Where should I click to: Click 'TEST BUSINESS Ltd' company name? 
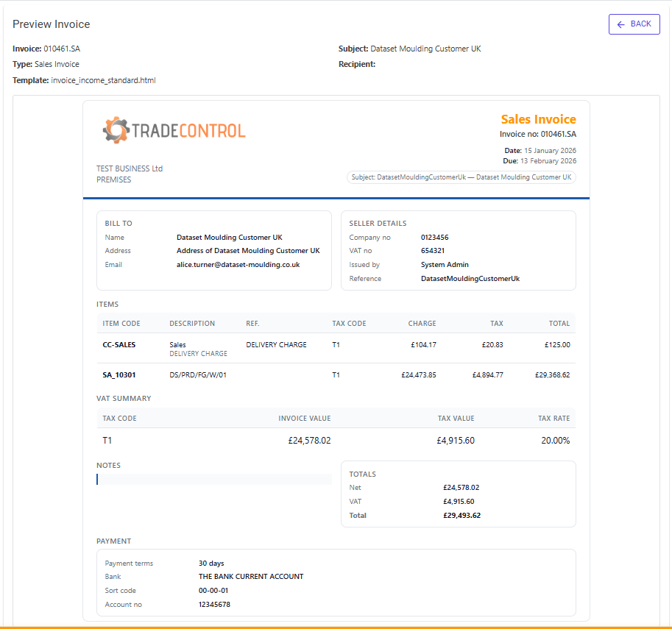pos(130,168)
